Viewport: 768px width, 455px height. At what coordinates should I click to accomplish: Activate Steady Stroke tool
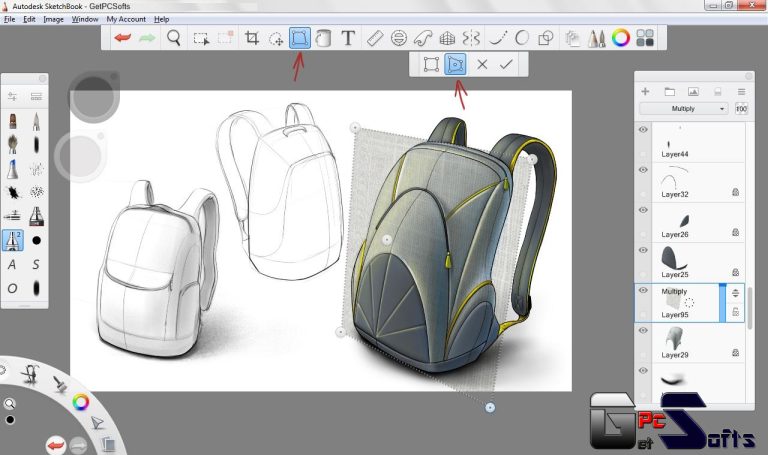(498, 38)
